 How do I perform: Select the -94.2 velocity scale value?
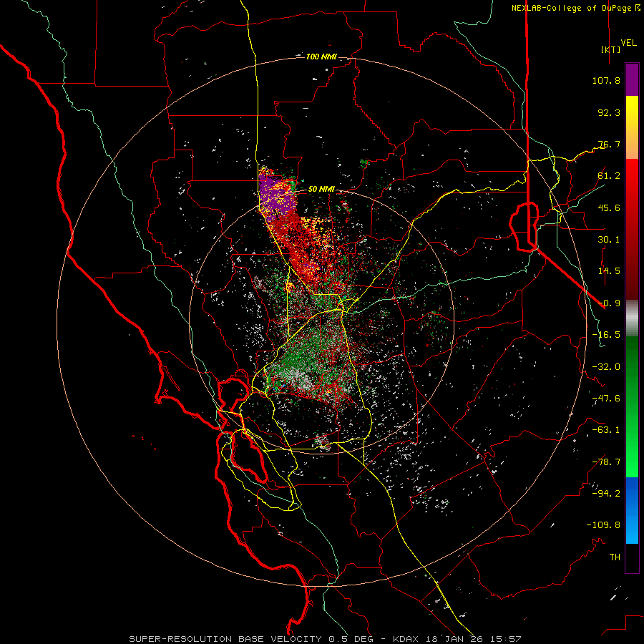click(606, 494)
